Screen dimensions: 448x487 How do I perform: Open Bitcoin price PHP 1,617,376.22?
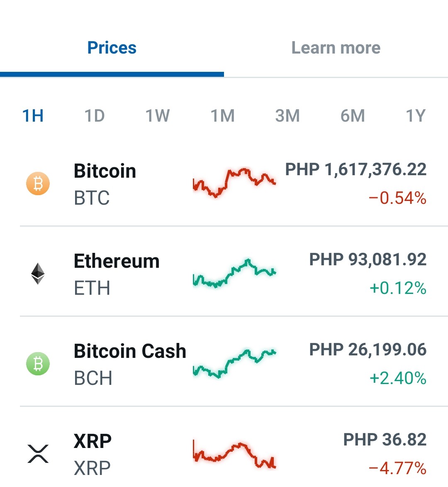pos(356,169)
